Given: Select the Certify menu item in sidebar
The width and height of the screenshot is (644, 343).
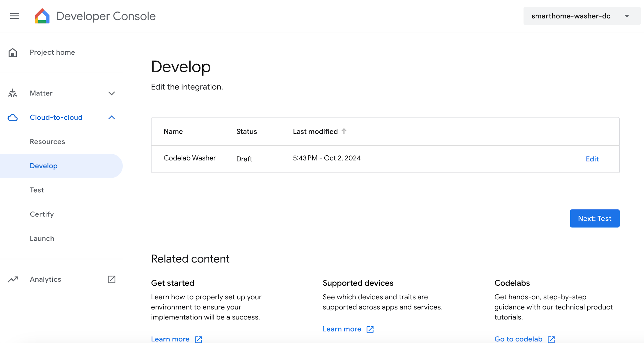Looking at the screenshot, I should point(42,214).
